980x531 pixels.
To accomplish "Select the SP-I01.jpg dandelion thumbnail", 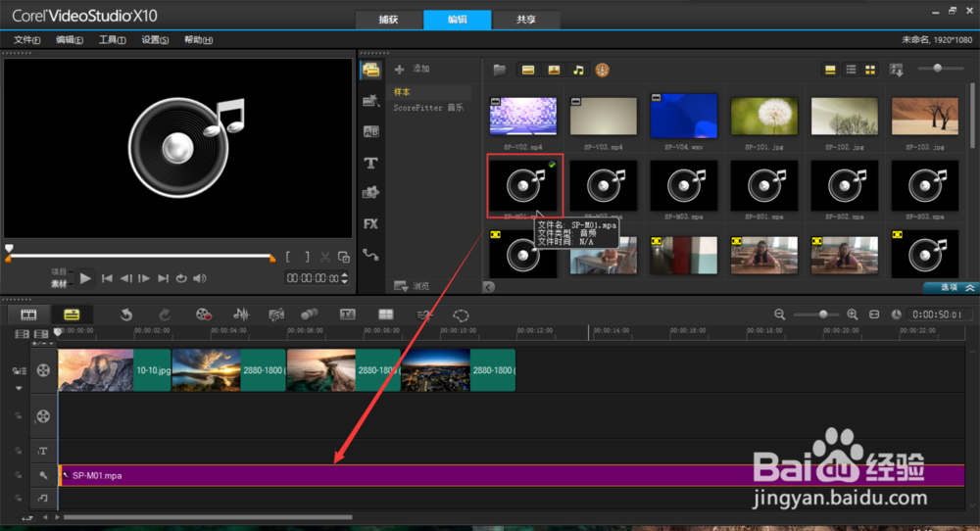I will pos(763,117).
